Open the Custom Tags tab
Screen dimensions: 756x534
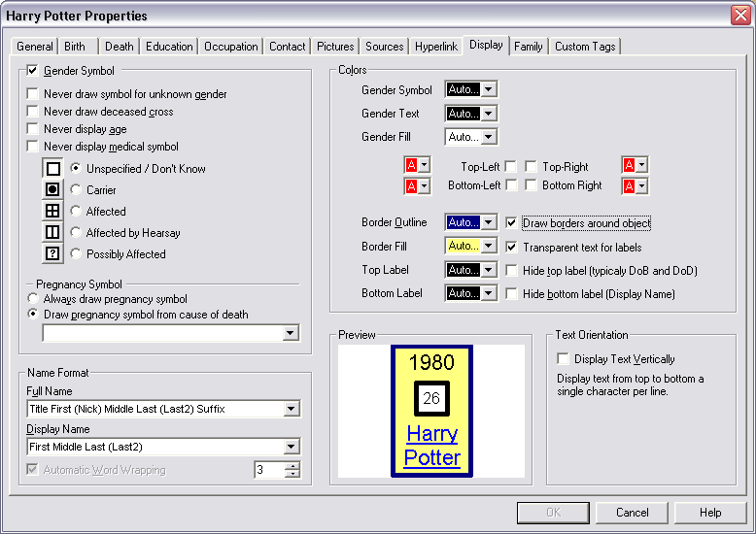pos(585,47)
